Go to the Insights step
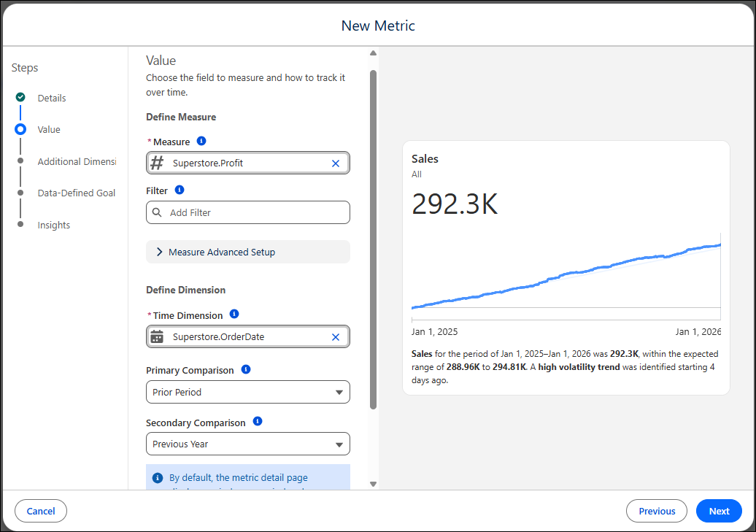The image size is (756, 532). click(53, 225)
